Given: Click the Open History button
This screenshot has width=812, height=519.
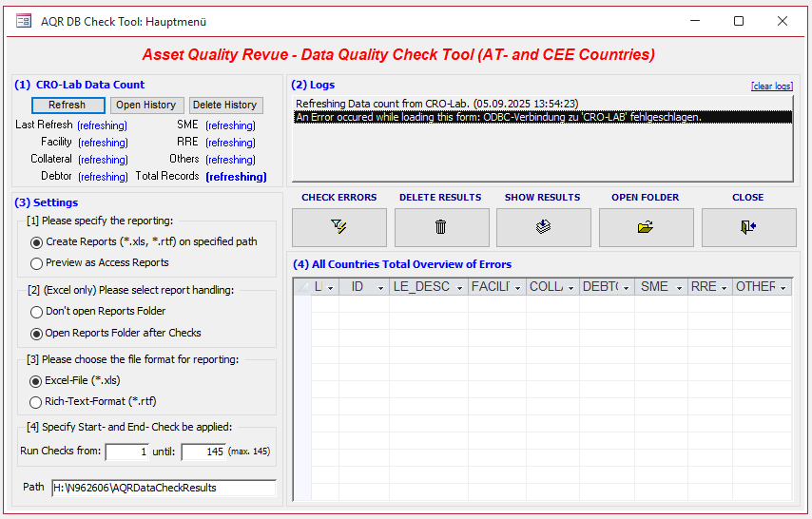Looking at the screenshot, I should 145,106.
